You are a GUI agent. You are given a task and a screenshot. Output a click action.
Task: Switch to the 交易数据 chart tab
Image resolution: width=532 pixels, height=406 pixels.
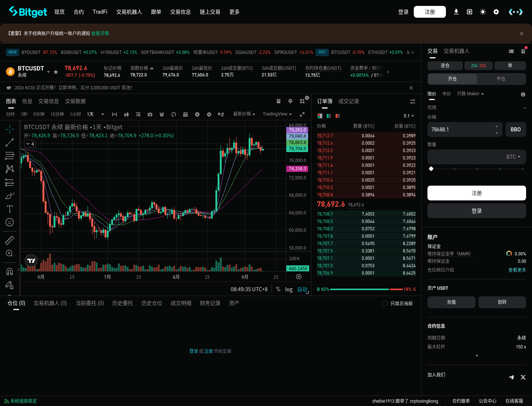75,101
